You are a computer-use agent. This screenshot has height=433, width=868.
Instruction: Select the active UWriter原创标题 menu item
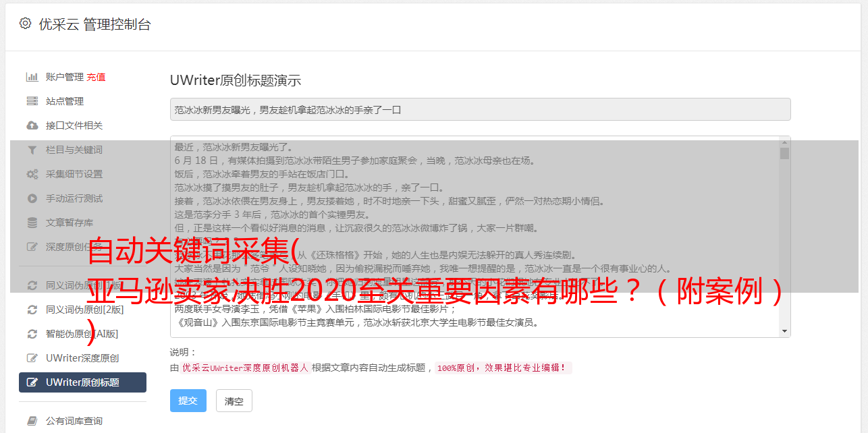pyautogui.click(x=82, y=382)
